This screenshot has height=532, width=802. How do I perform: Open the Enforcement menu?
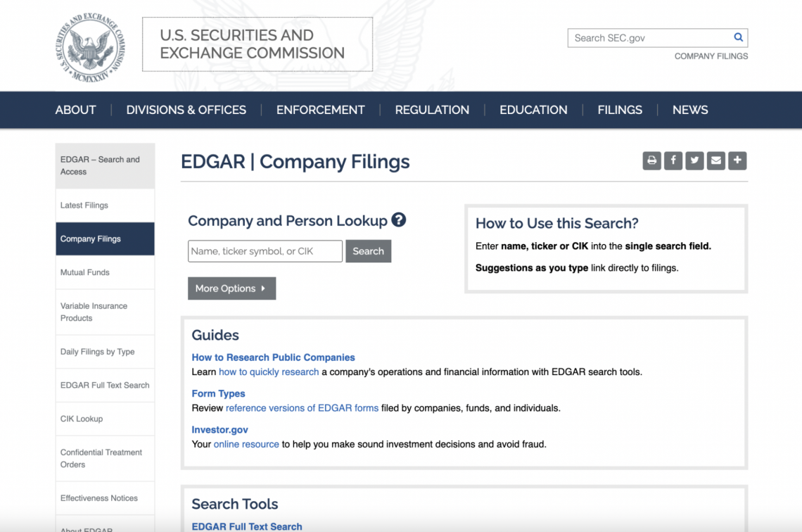click(321, 110)
